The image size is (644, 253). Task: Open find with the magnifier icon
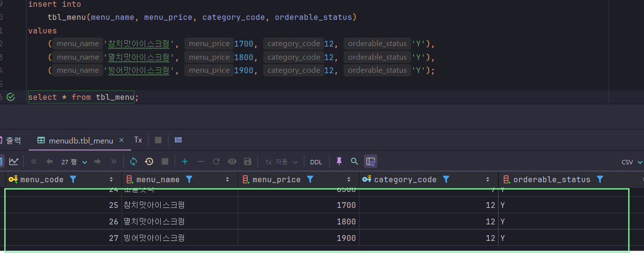pos(355,161)
